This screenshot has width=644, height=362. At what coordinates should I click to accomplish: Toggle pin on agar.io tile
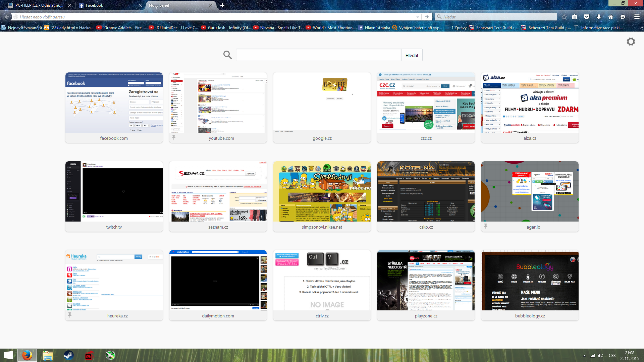click(486, 226)
